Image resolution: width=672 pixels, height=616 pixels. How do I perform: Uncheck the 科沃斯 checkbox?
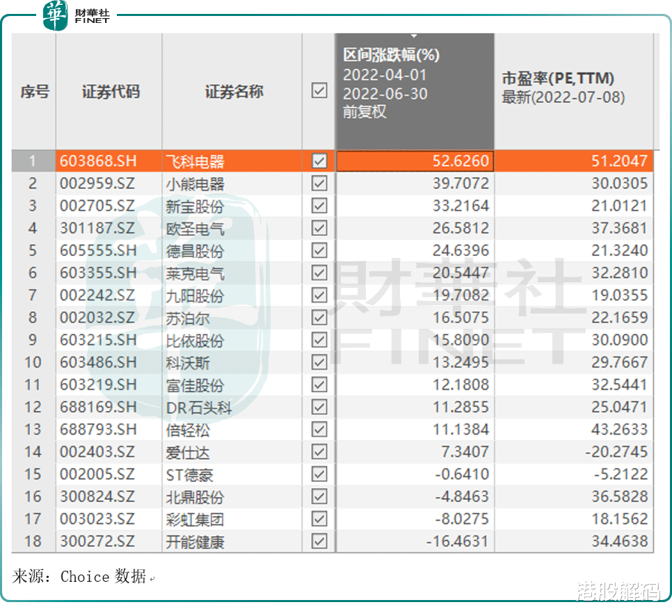pos(319,362)
